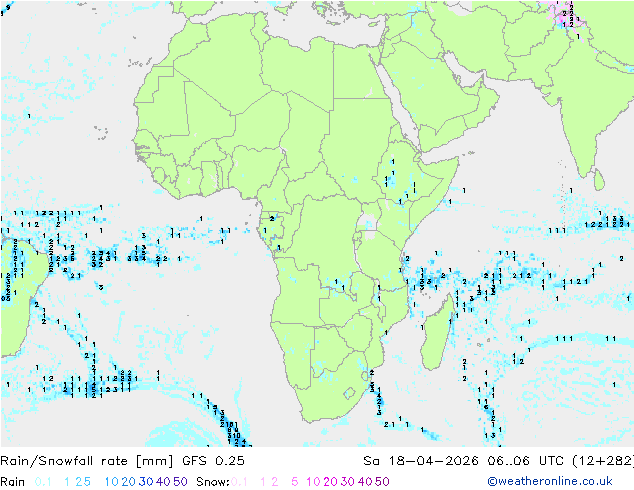Select the Snow 0.1 legend value
634x490 pixels.
click(239, 482)
